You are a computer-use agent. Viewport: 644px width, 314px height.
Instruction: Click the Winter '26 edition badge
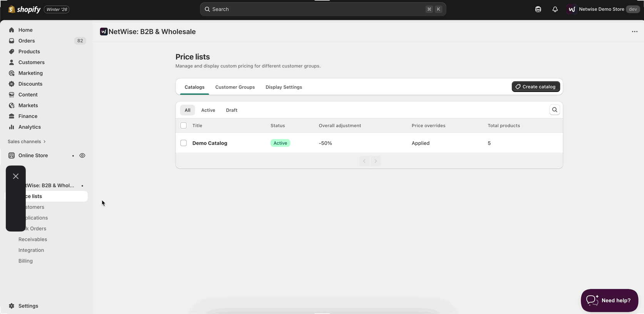[x=57, y=9]
